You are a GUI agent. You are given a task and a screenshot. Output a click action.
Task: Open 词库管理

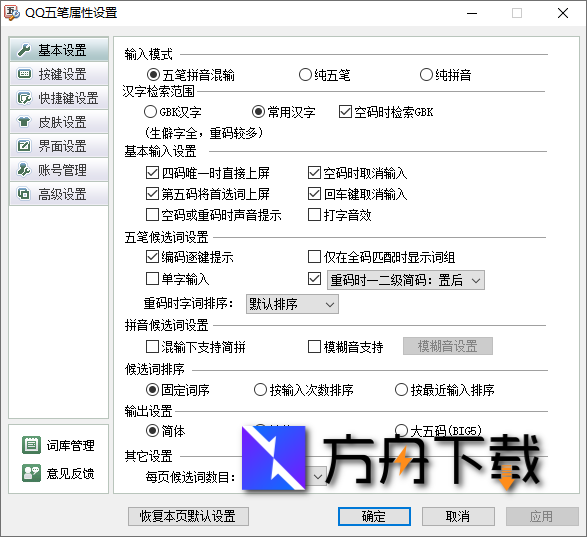point(58,445)
